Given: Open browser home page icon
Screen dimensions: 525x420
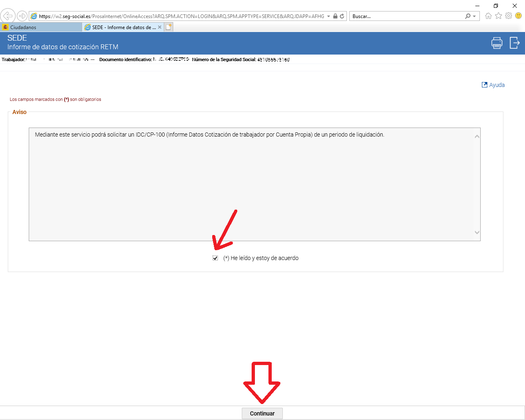Looking at the screenshot, I should coord(488,16).
